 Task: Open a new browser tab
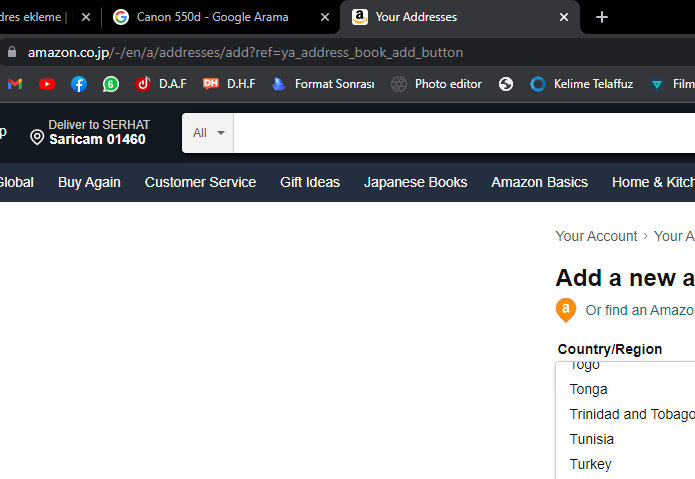point(601,17)
